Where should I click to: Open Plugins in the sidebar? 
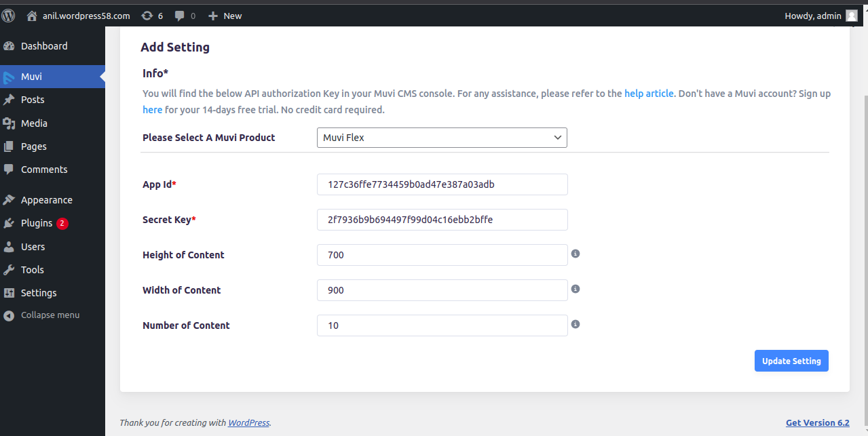coord(37,223)
